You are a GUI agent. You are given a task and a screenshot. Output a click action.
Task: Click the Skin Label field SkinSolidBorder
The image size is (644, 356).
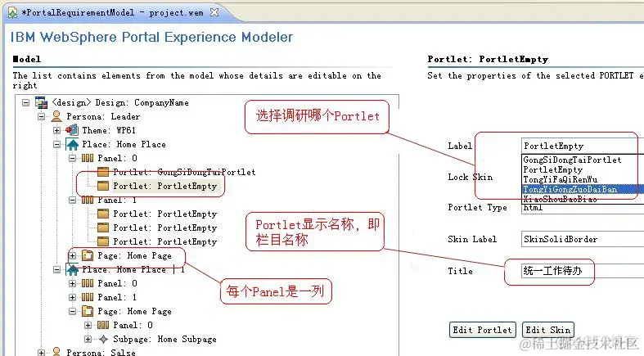click(x=583, y=240)
